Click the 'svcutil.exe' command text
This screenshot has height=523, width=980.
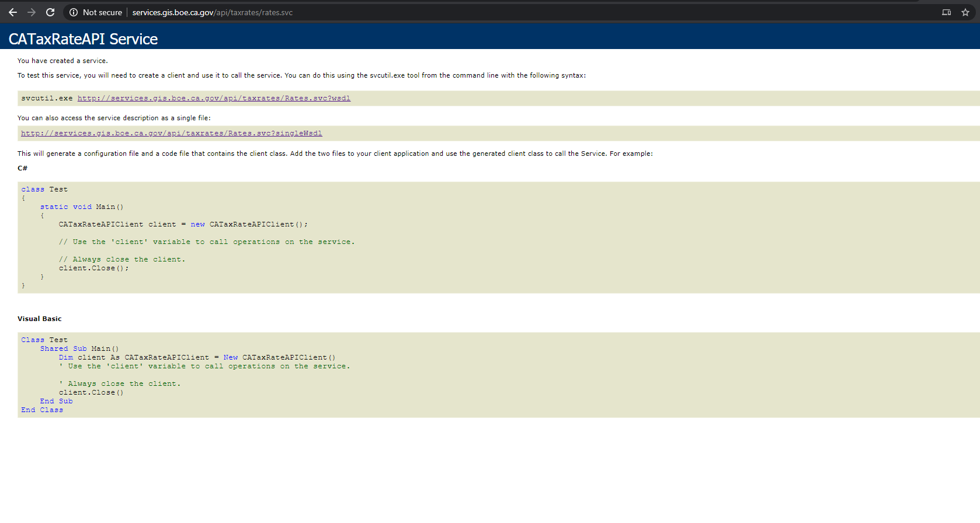(47, 98)
